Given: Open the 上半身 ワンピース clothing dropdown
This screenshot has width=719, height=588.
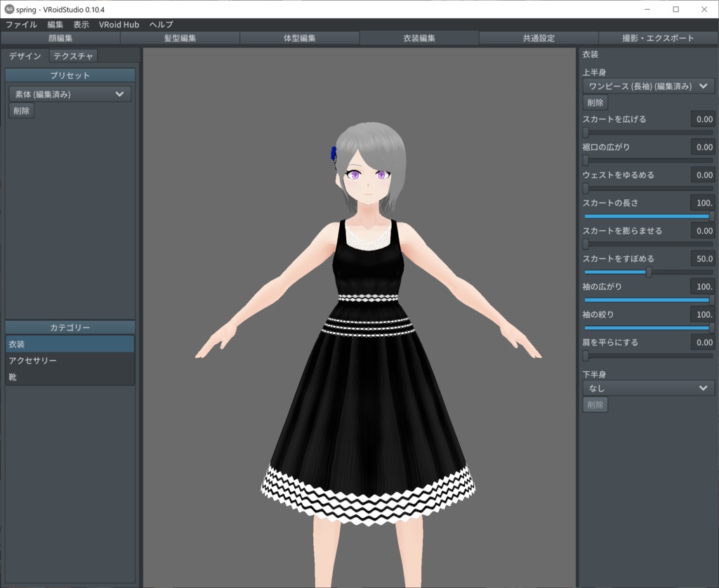Looking at the screenshot, I should [647, 86].
